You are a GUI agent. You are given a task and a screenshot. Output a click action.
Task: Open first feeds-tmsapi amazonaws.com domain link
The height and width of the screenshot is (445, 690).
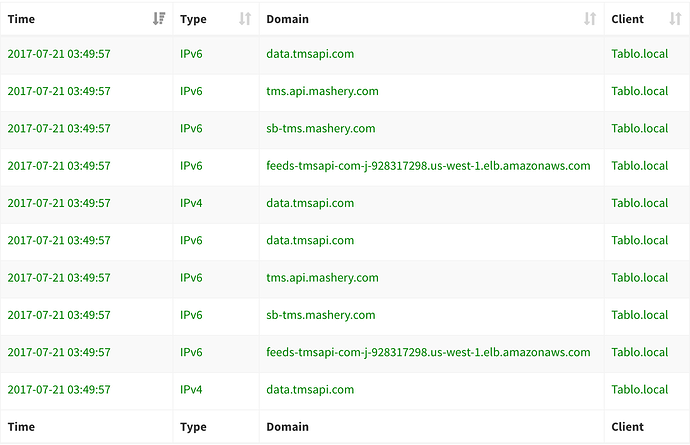coord(428,166)
